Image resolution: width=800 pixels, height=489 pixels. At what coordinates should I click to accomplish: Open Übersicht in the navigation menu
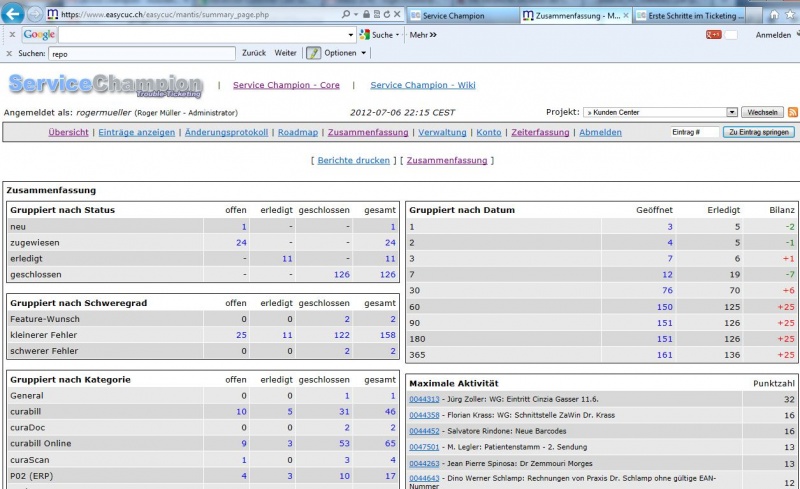point(68,132)
